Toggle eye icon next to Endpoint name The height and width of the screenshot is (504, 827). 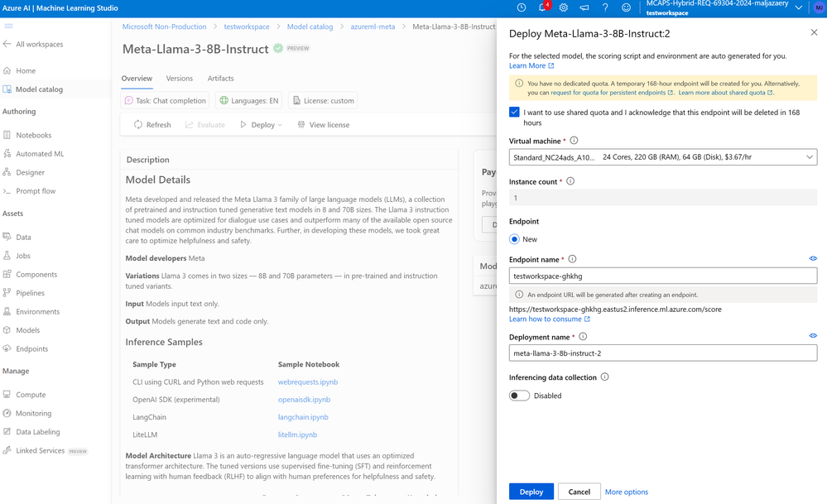813,259
